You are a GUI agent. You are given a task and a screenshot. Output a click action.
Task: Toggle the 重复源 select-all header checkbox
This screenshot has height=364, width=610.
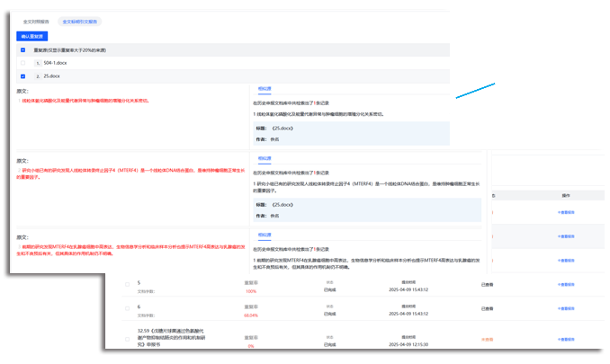22,50
